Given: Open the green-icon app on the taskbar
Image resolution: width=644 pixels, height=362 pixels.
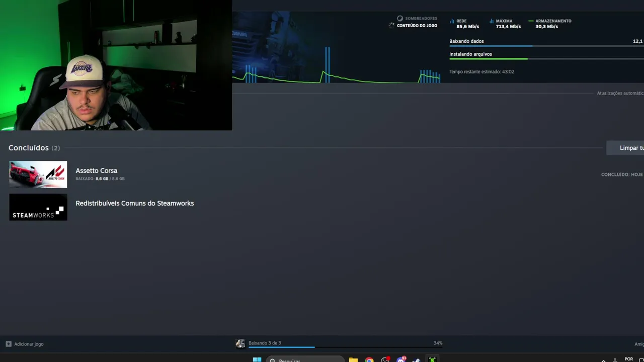Looking at the screenshot, I should click(x=432, y=359).
